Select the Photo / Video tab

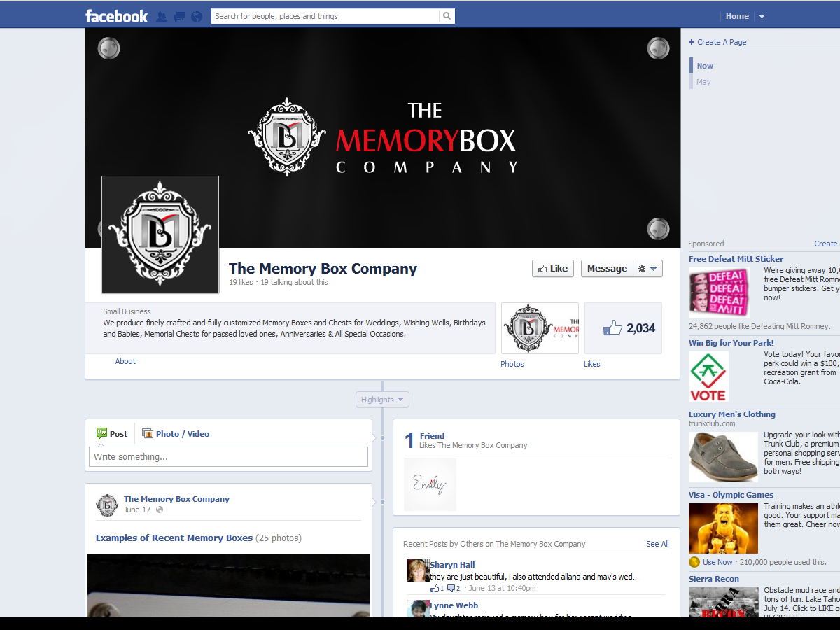176,434
